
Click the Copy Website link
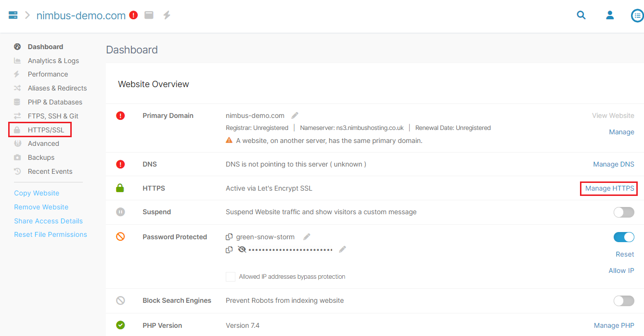tap(37, 193)
